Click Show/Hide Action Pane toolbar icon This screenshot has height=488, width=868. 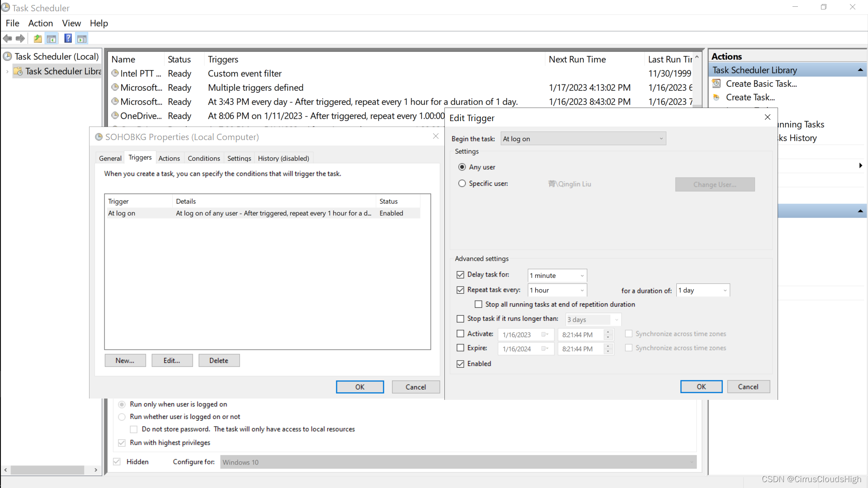(82, 39)
